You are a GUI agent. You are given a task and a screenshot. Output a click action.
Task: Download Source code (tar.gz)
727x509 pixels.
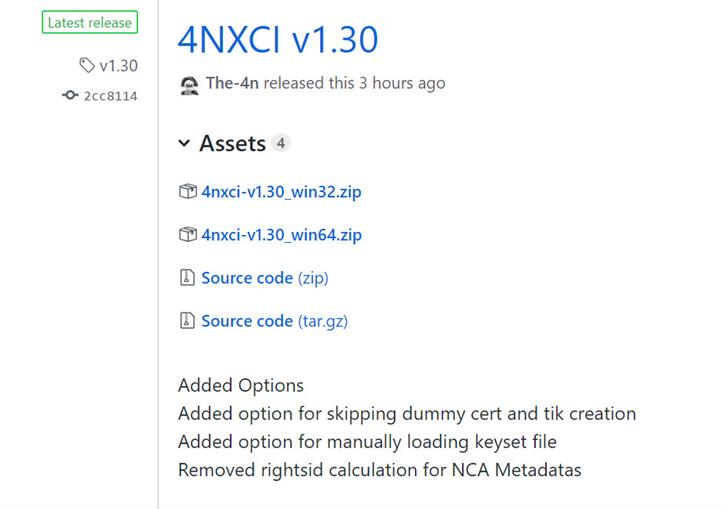point(274,321)
